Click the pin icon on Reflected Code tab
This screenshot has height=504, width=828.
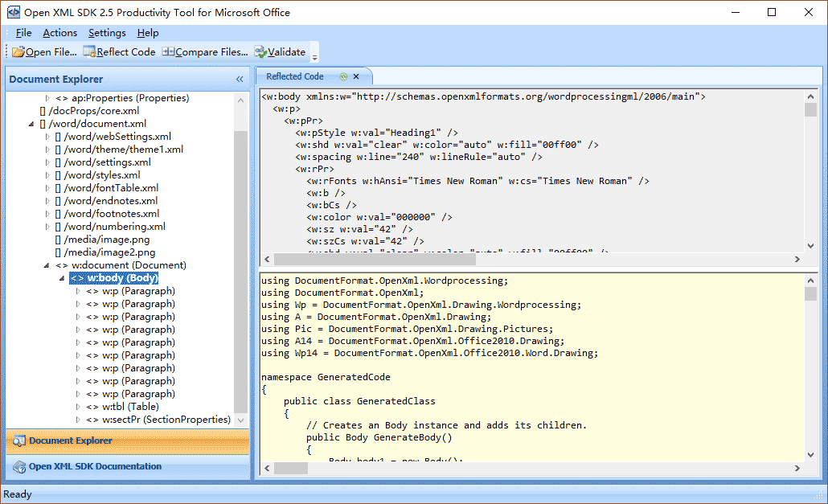point(343,77)
